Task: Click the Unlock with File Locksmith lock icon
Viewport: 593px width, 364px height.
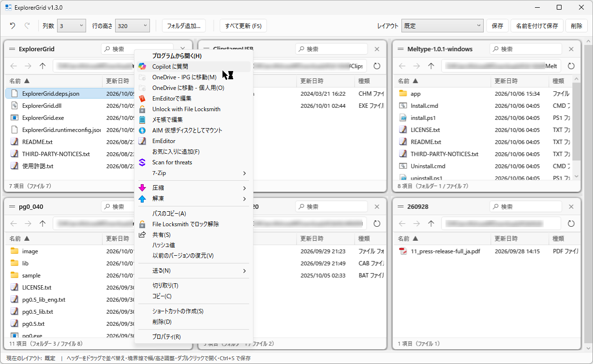Action: (142, 109)
